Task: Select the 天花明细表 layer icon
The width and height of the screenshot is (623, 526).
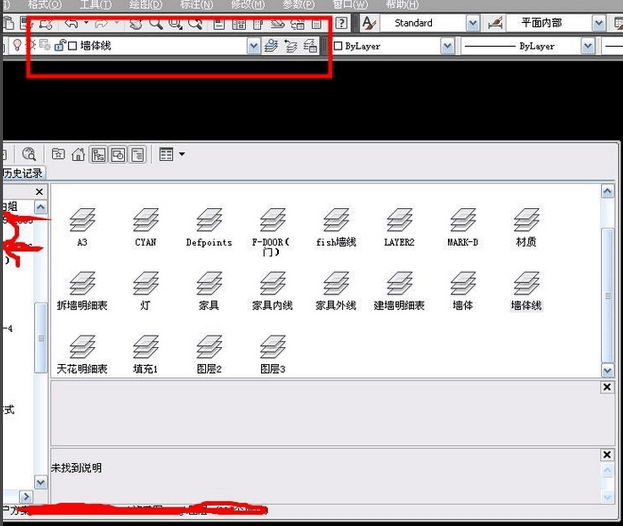Action: coord(82,349)
